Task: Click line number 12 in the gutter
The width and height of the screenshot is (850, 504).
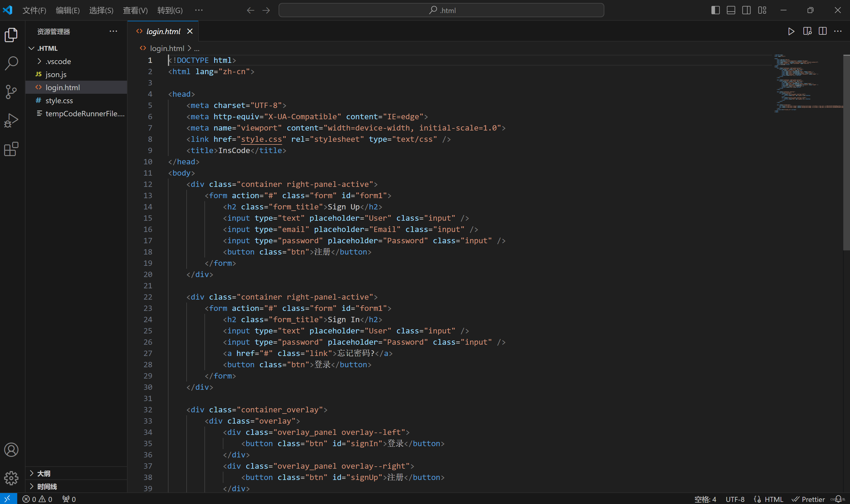Action: click(148, 184)
